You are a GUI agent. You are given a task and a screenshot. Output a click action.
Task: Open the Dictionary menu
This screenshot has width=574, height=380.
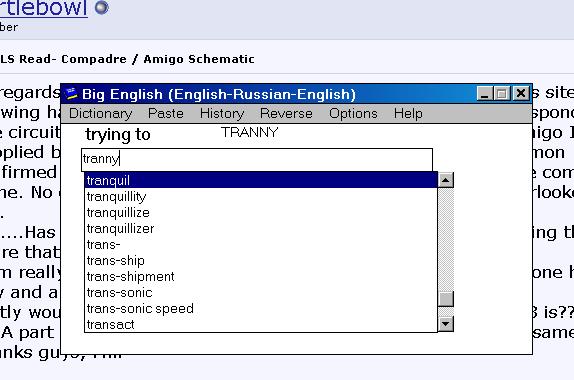(100, 113)
